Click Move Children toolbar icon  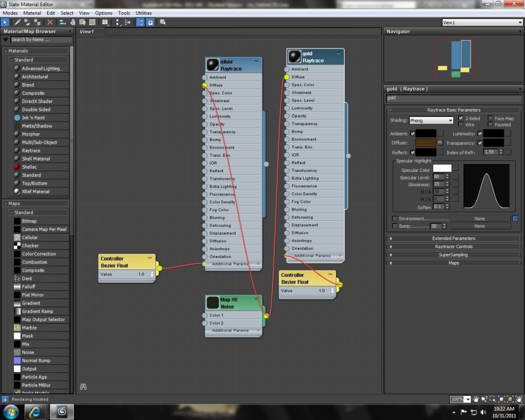[x=62, y=23]
